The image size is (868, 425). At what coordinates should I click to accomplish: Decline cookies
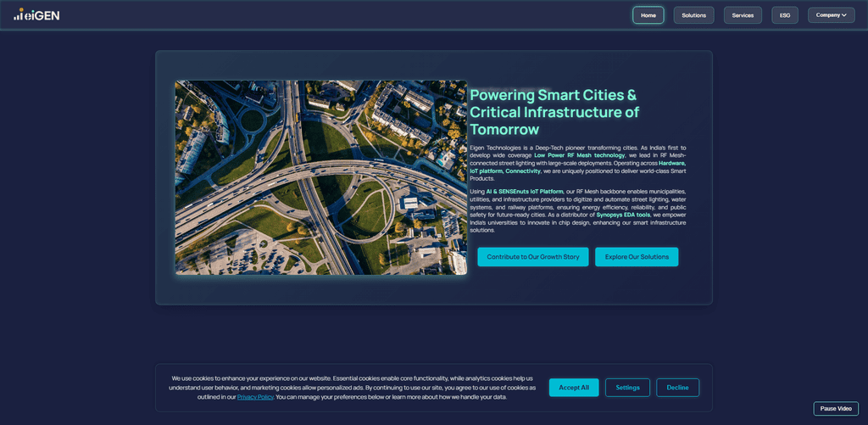pos(677,388)
